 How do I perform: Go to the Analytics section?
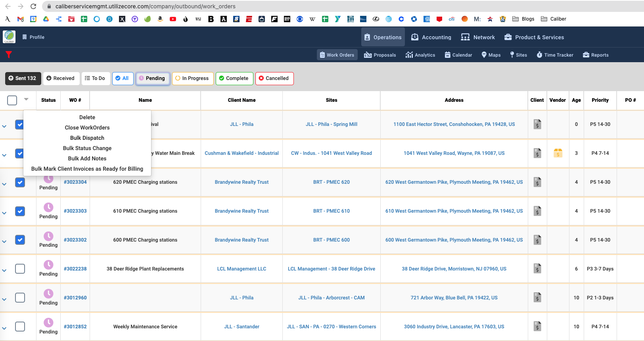[420, 55]
